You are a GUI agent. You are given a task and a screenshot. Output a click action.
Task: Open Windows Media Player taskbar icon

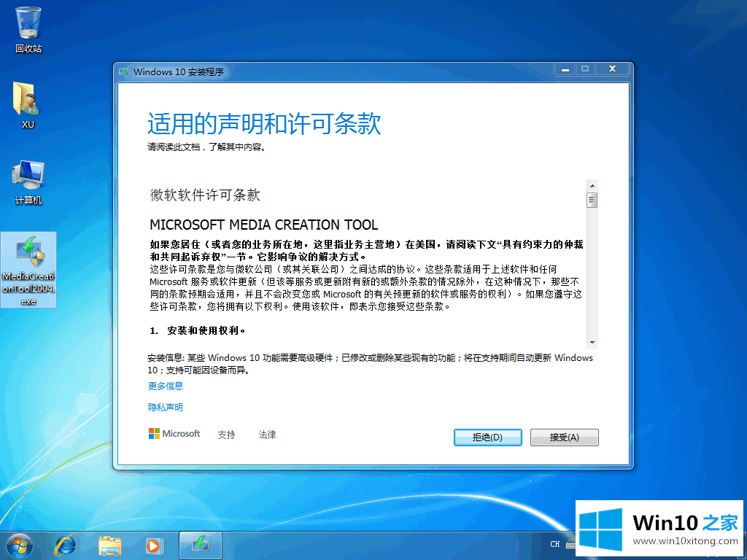point(154,545)
